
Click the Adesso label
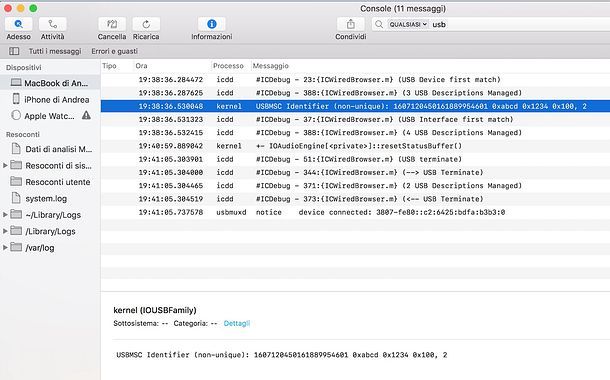tap(18, 37)
